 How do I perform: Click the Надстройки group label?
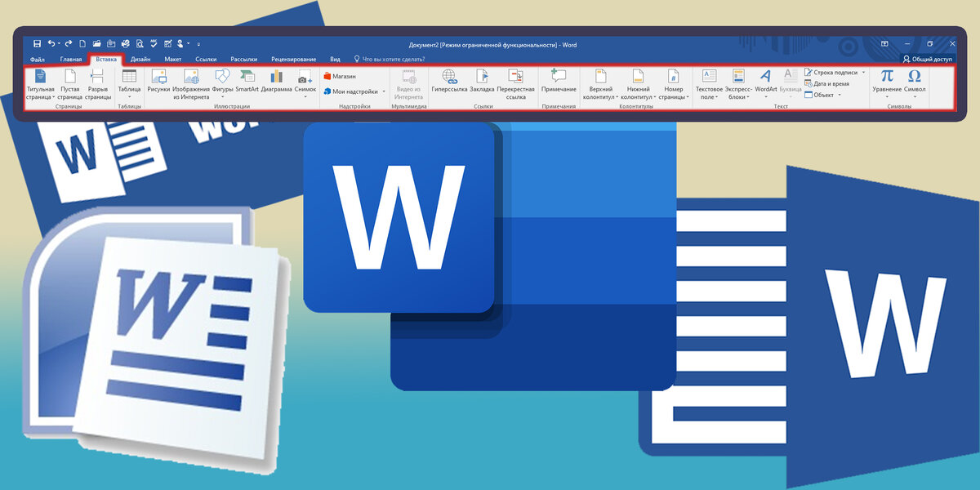pos(354,106)
